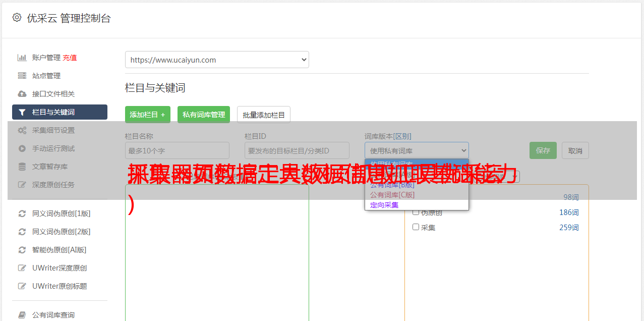Click the gears icon for 采集细节设置
This screenshot has height=321, width=644.
pyautogui.click(x=22, y=130)
